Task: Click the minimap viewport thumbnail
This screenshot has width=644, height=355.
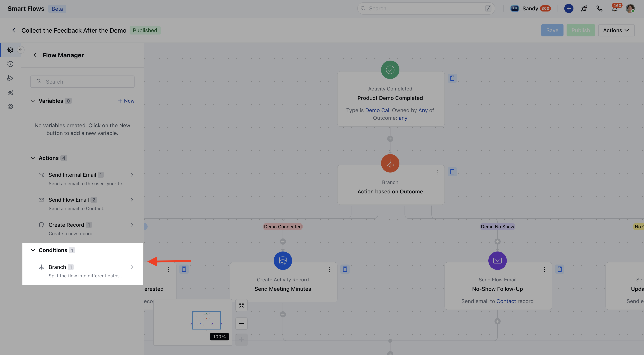Action: click(x=206, y=320)
